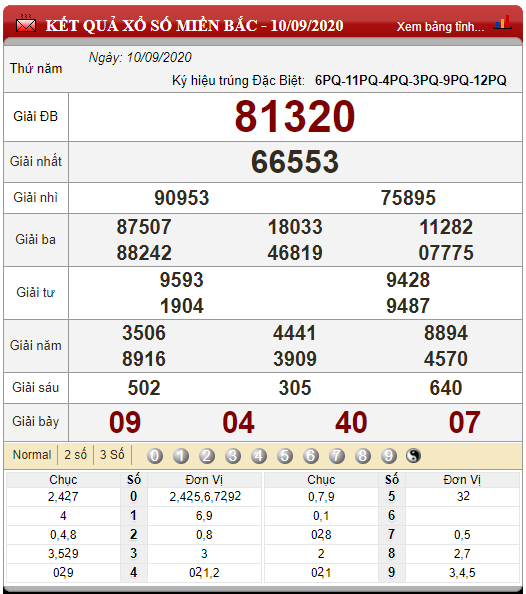Screen dimensions: 526x594
Task: Click the first prize number 66553
Action: pyautogui.click(x=295, y=162)
